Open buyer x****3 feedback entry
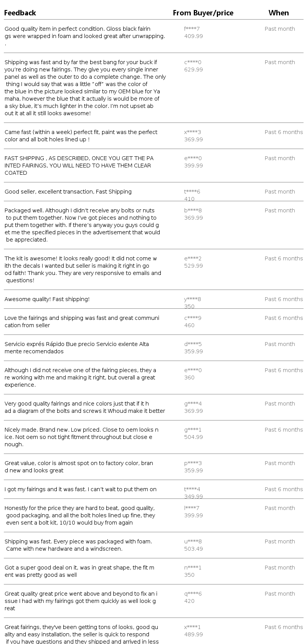The image size is (307, 644). 193,132
